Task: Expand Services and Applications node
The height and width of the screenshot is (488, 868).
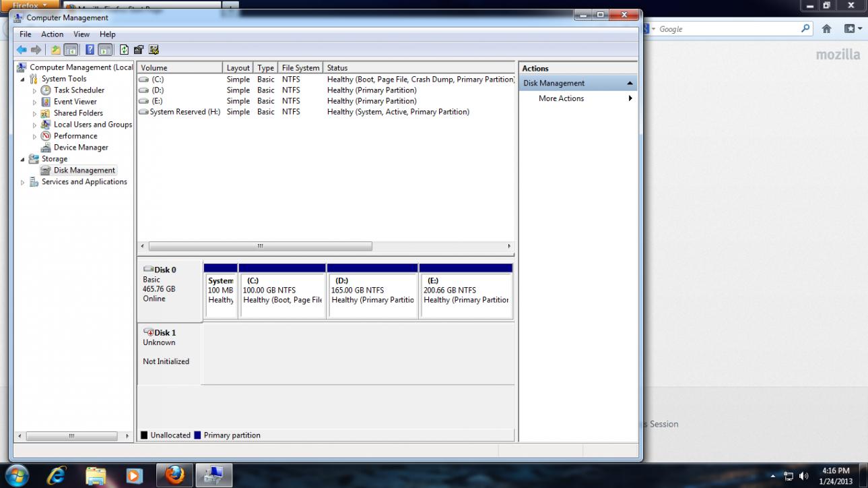Action: point(23,182)
